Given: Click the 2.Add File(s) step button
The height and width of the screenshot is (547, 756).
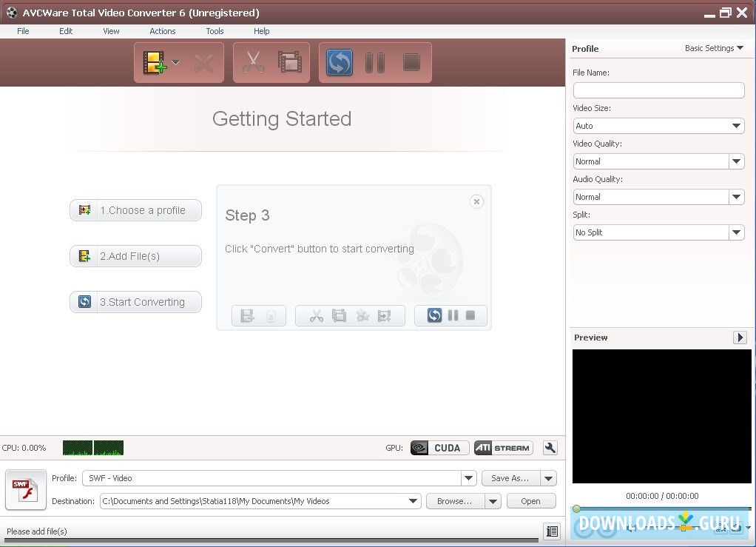Looking at the screenshot, I should pyautogui.click(x=136, y=256).
